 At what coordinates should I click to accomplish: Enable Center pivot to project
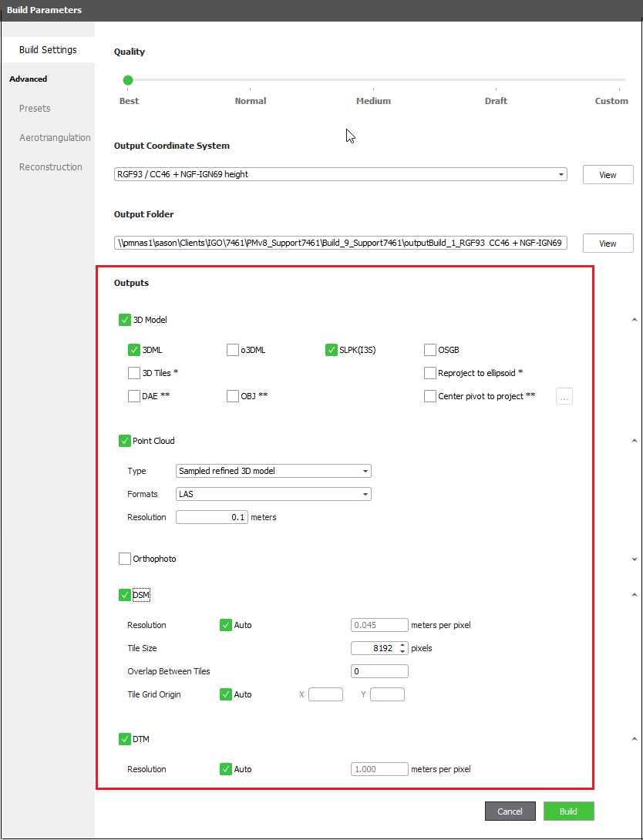[x=429, y=396]
